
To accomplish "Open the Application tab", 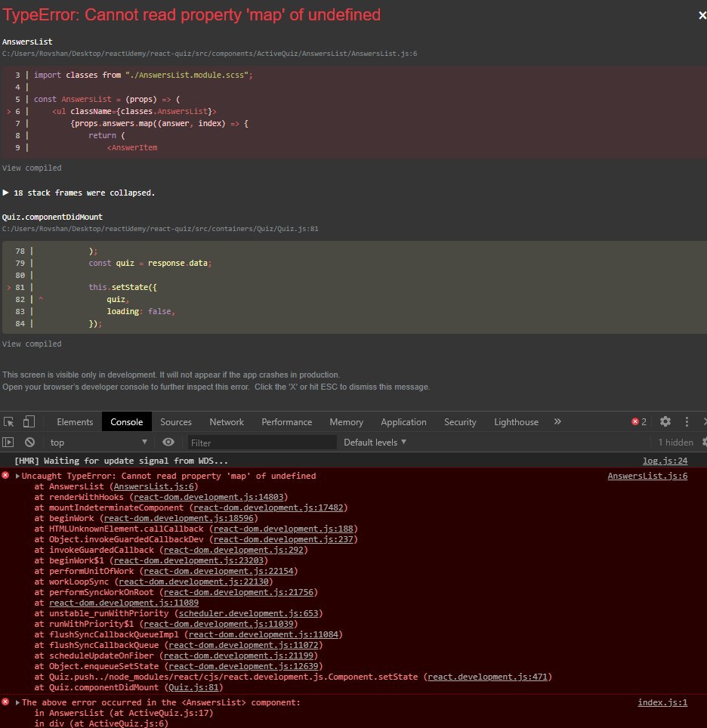I will point(403,421).
